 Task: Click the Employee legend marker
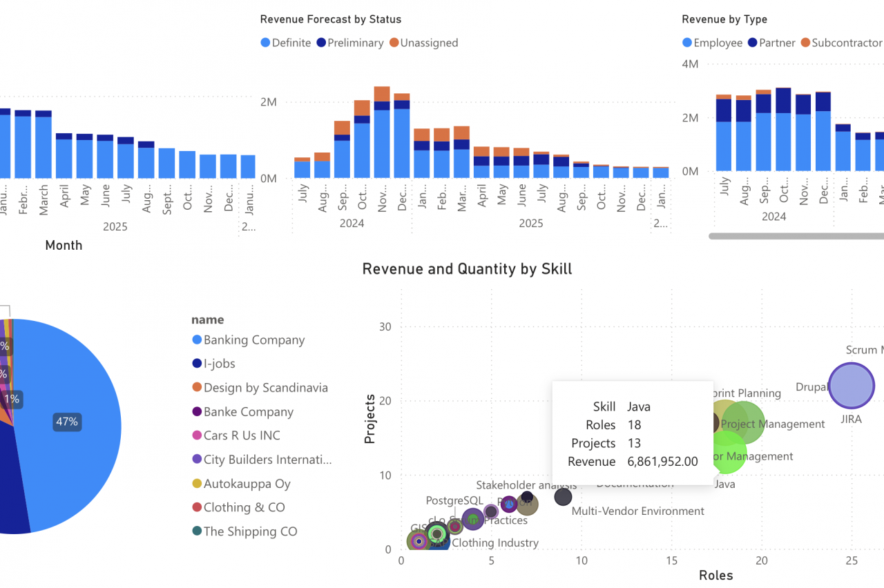click(686, 43)
